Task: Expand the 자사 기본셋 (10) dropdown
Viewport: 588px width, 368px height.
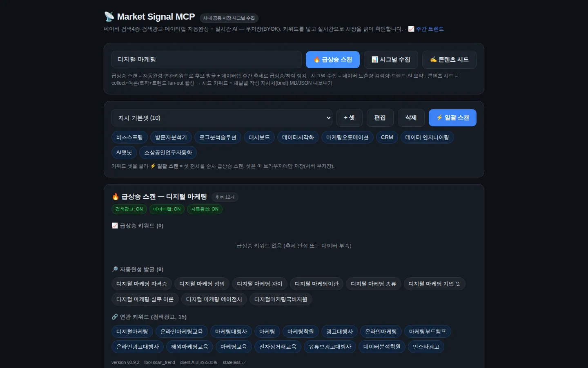Action: coord(222,118)
